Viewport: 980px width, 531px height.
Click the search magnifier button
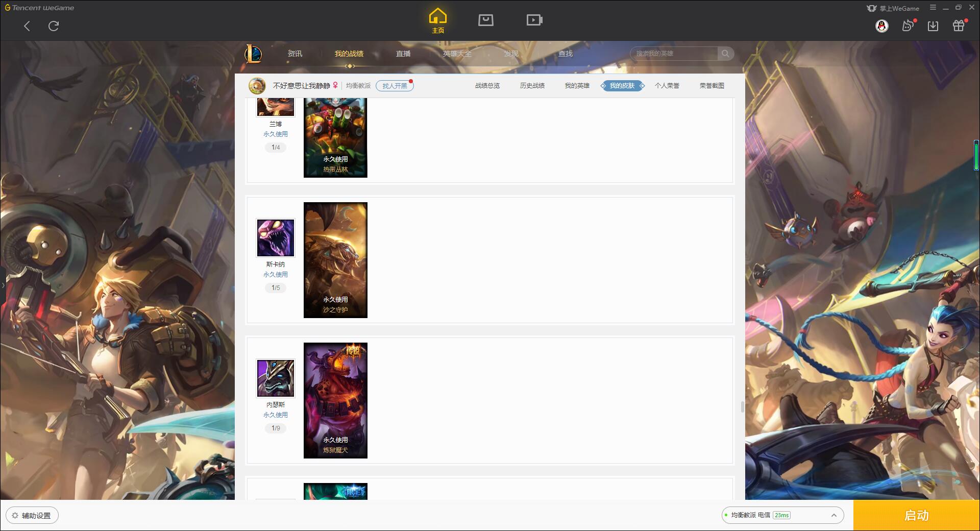[x=725, y=54]
